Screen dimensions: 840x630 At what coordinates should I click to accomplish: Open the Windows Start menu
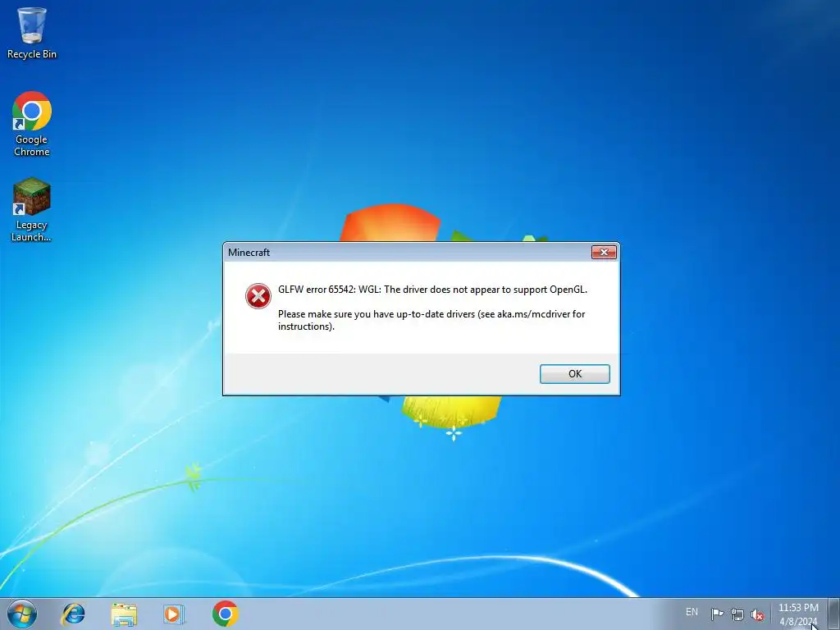tap(22, 614)
